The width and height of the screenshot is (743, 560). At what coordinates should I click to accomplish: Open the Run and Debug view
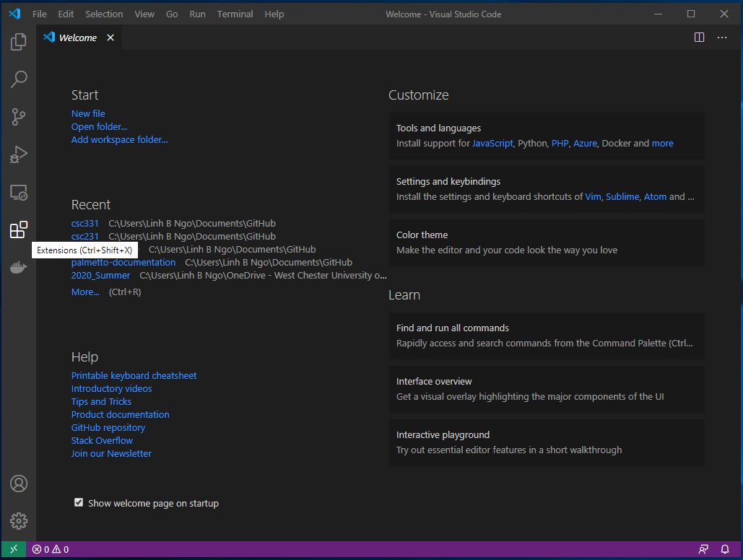click(x=19, y=154)
